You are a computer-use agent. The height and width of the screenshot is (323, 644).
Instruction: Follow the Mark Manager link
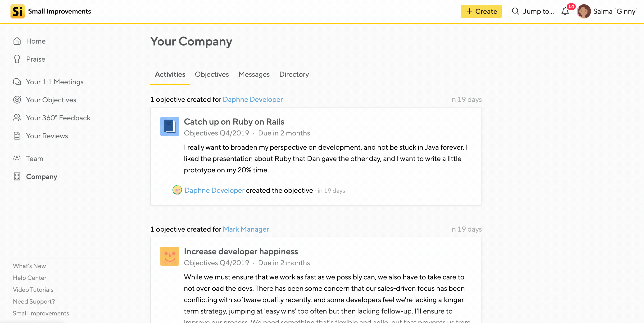point(245,229)
